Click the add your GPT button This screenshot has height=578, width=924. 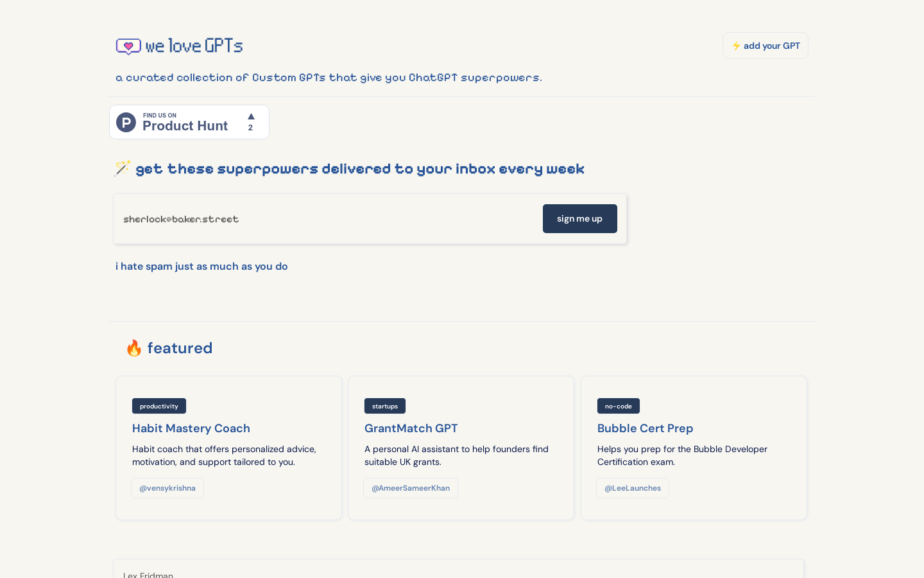(x=766, y=46)
